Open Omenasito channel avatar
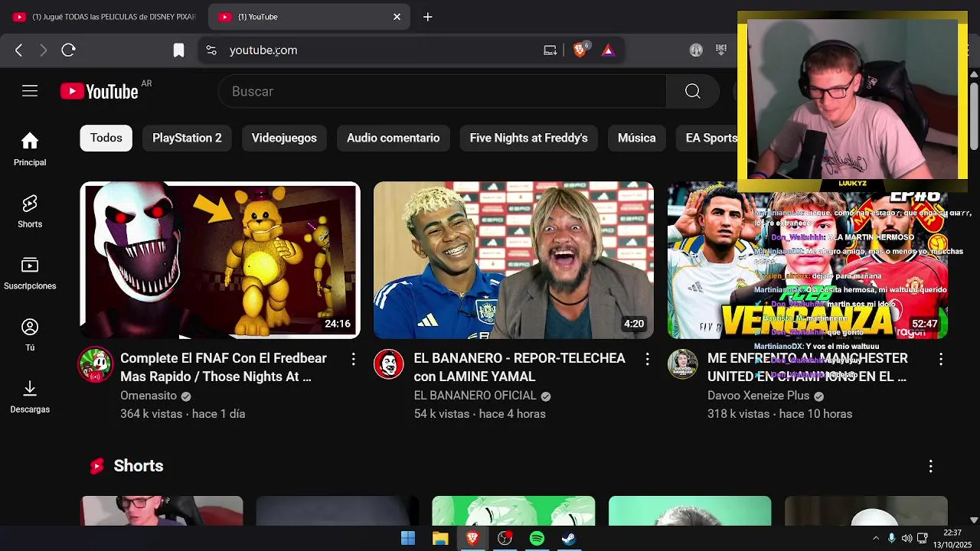Screen dimensions: 980x551 coord(96,364)
